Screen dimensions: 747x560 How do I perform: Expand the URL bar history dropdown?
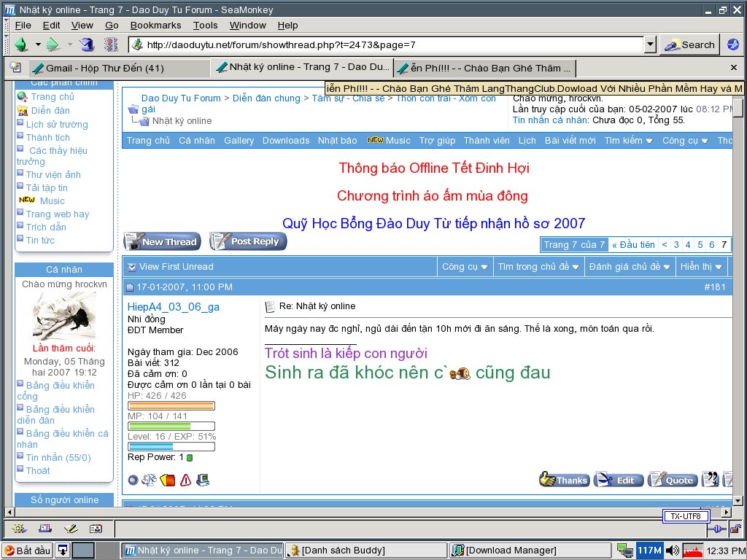tap(650, 44)
